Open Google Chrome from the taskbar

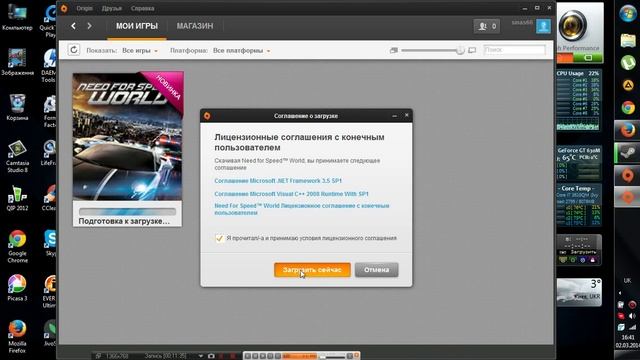point(628,108)
